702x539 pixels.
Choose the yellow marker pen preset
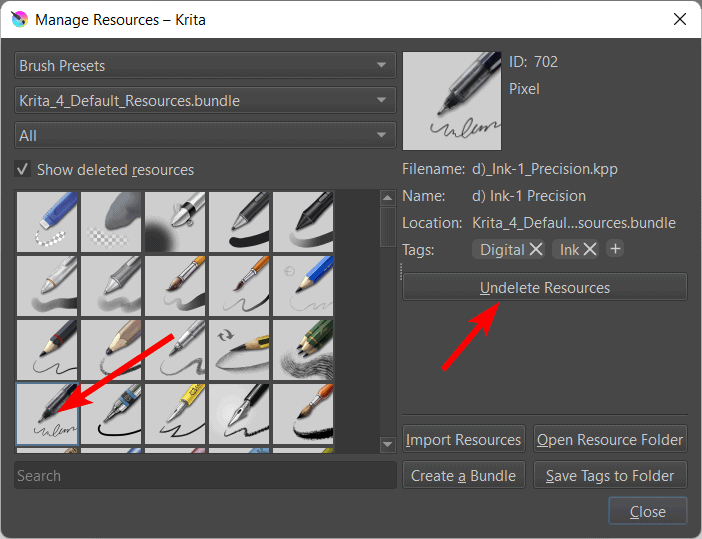(x=176, y=414)
